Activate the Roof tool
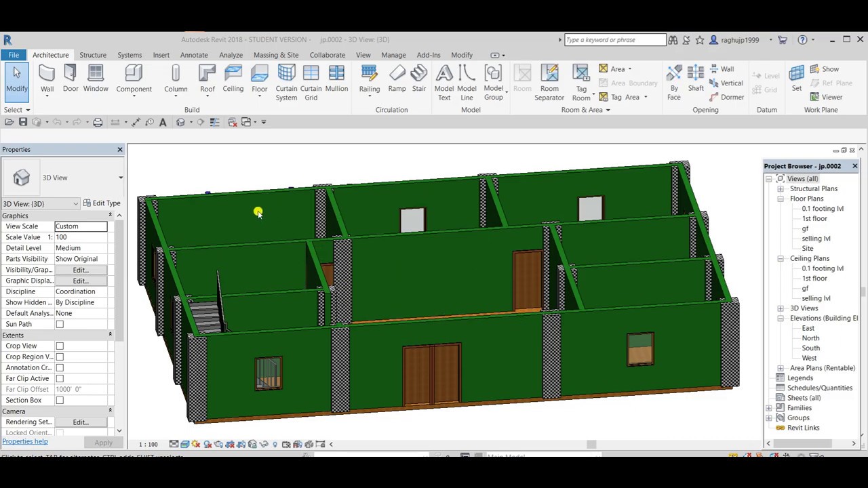The width and height of the screenshot is (868, 488). pyautogui.click(x=208, y=79)
